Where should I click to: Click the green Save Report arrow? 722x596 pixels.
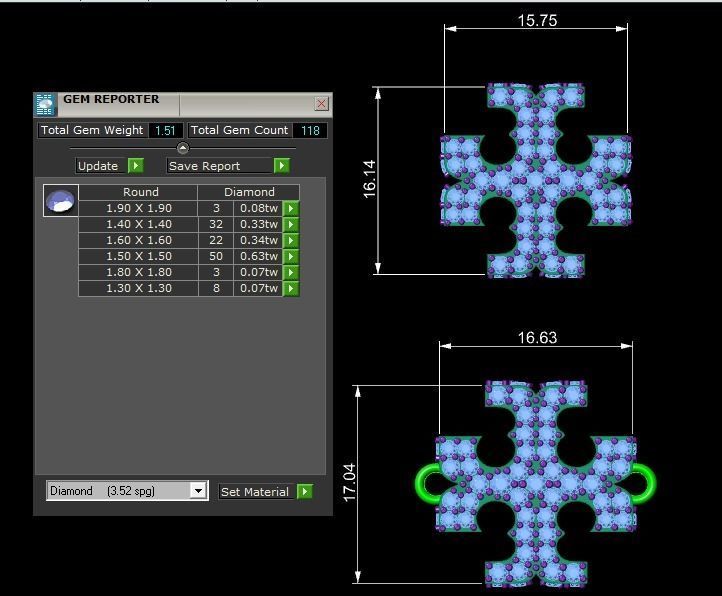282,165
